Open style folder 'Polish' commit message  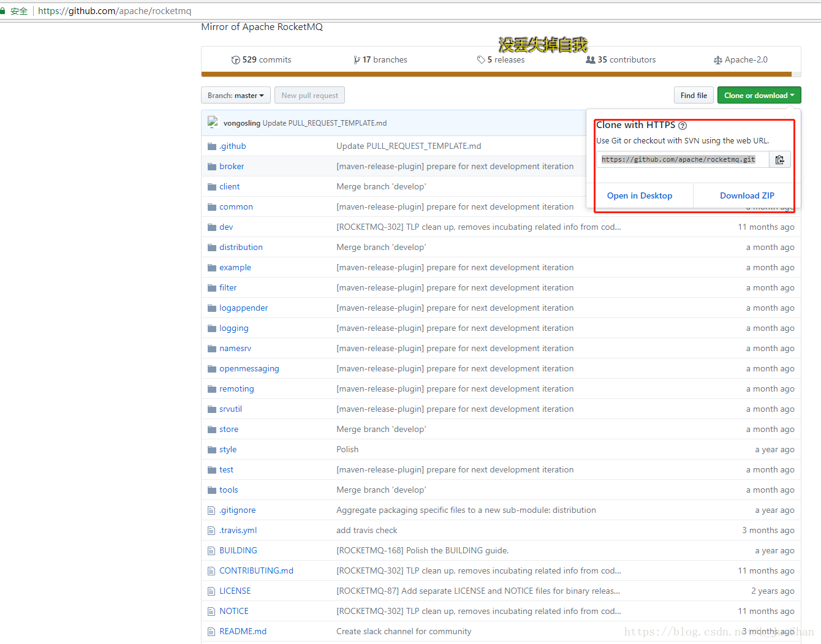pos(347,450)
